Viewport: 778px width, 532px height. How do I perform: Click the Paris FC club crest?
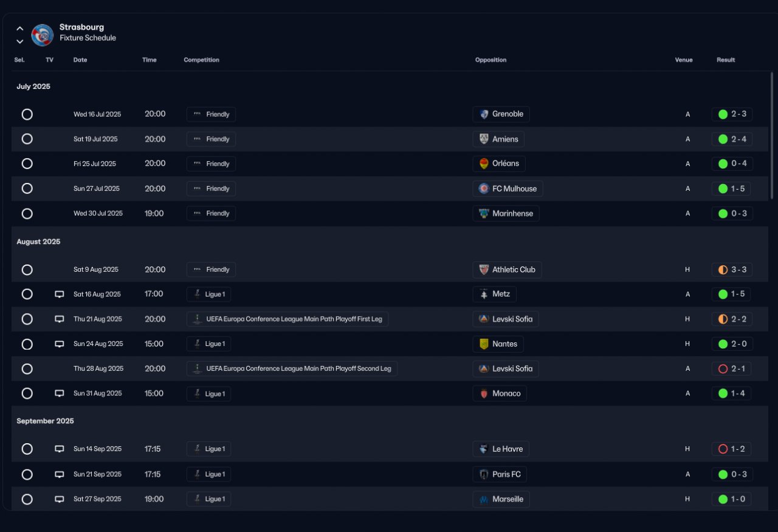pos(484,474)
